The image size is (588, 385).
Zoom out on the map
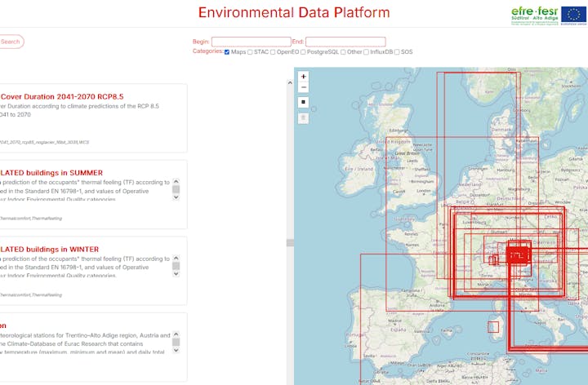[303, 87]
